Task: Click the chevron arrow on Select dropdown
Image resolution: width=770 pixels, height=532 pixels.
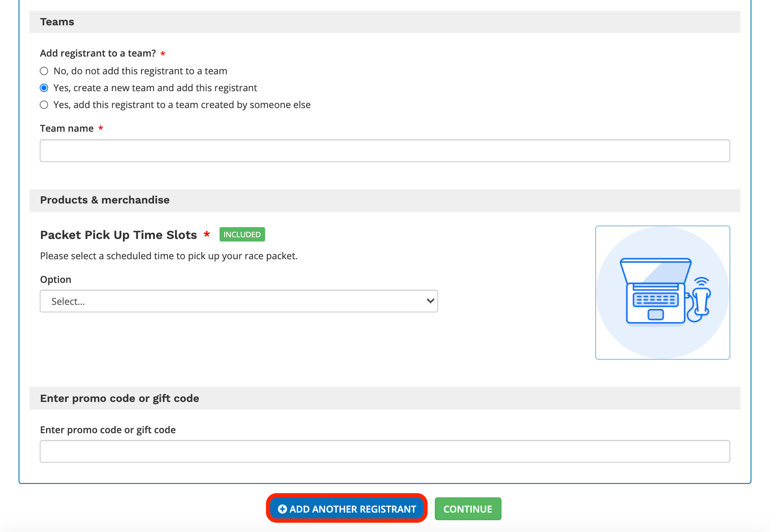Action: [x=430, y=301]
